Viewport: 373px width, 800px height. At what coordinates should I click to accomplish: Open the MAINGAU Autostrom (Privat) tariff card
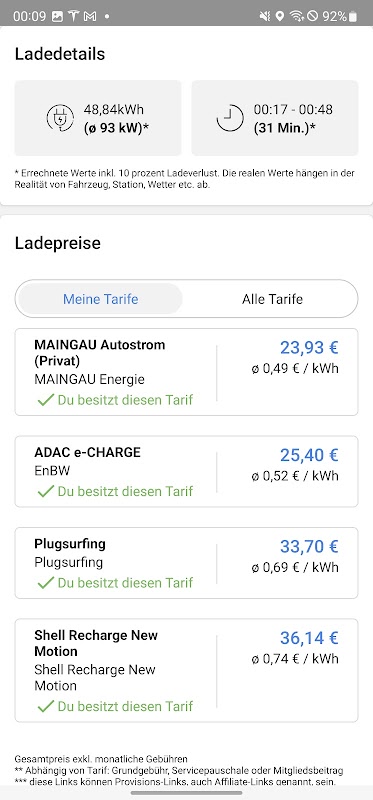click(186, 372)
